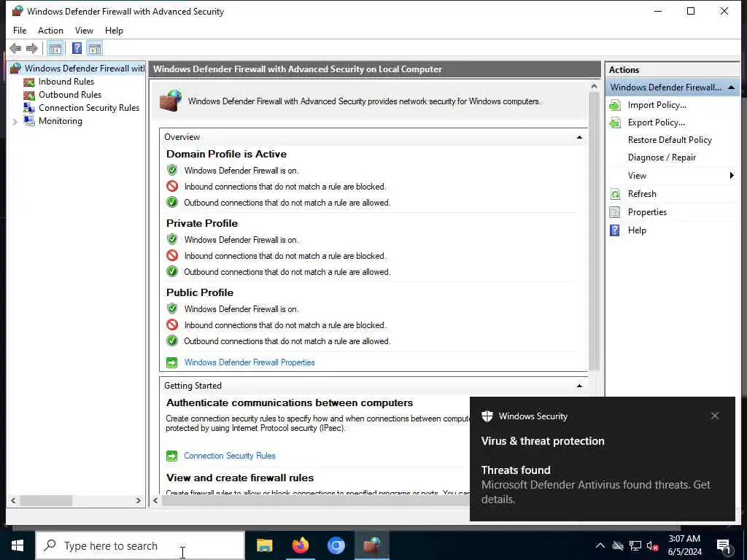Open the View submenu arrow in Actions

[x=732, y=175]
